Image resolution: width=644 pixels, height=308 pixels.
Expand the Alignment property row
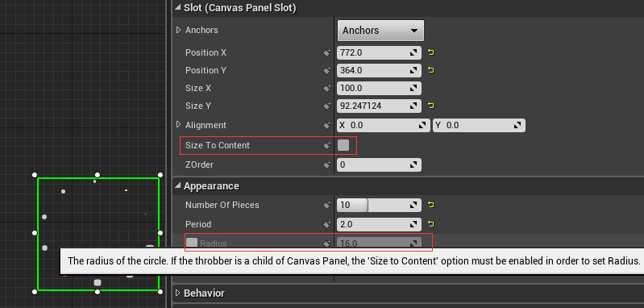(178, 125)
